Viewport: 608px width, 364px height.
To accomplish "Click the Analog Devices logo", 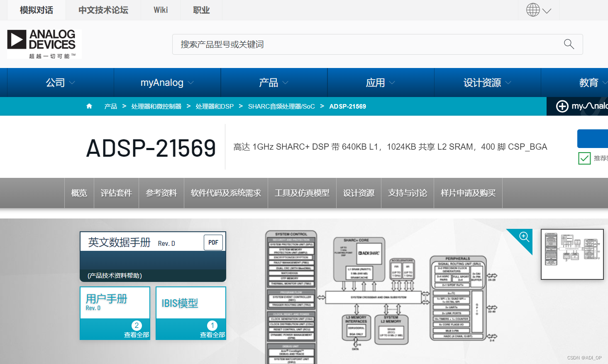I will point(44,43).
